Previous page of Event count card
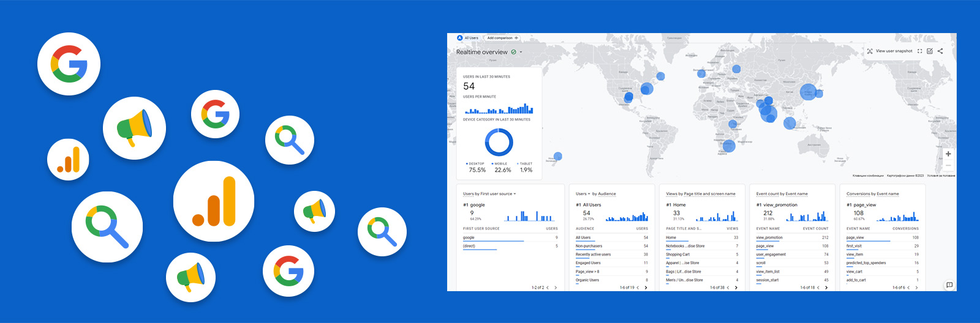 pyautogui.click(x=818, y=288)
